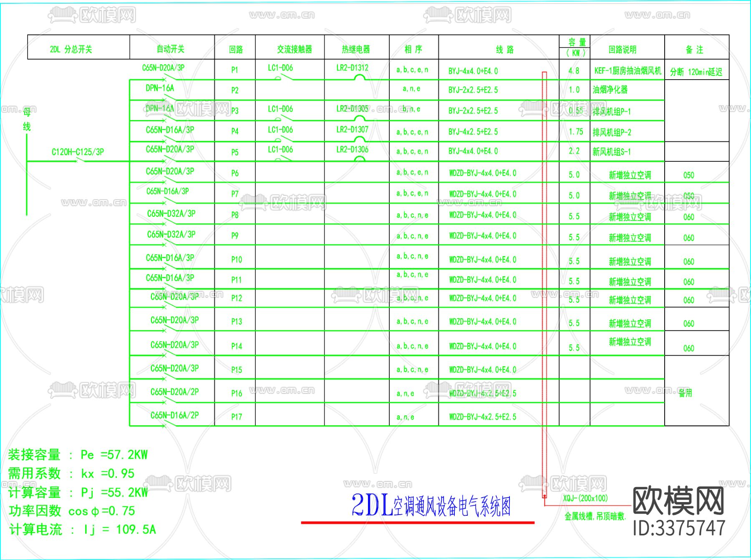
Task: Select the remark "分断 120min延迟"
Action: pyautogui.click(x=696, y=72)
